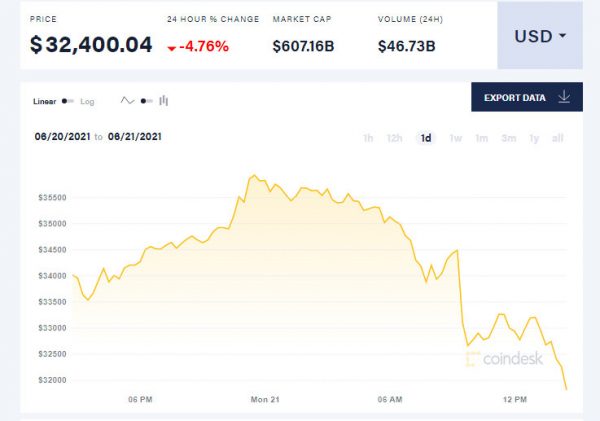The image size is (600, 421).
Task: Select the candlestick chart icon
Action: pyautogui.click(x=164, y=100)
